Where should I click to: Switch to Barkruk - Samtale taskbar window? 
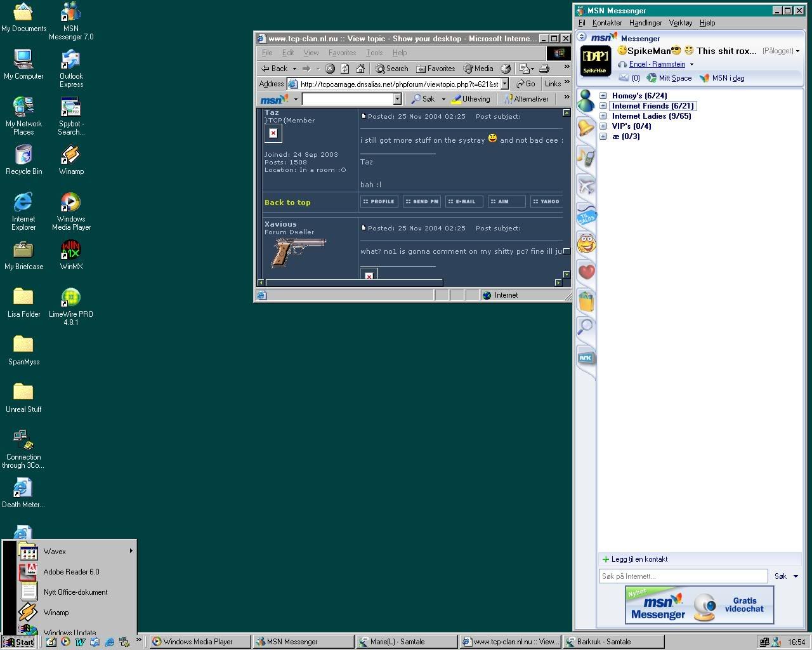[613, 642]
